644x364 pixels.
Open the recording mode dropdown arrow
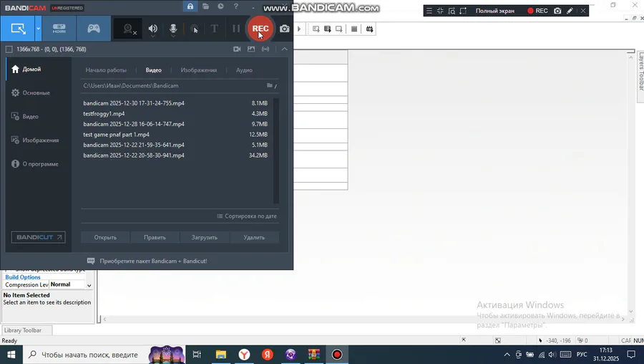[38, 29]
